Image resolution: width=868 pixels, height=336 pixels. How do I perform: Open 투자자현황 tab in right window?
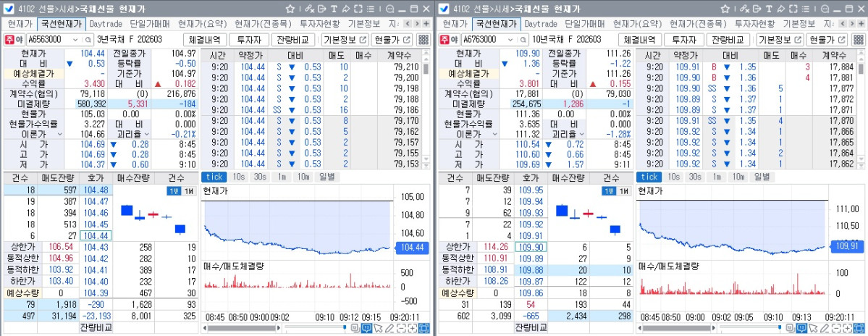tap(754, 24)
